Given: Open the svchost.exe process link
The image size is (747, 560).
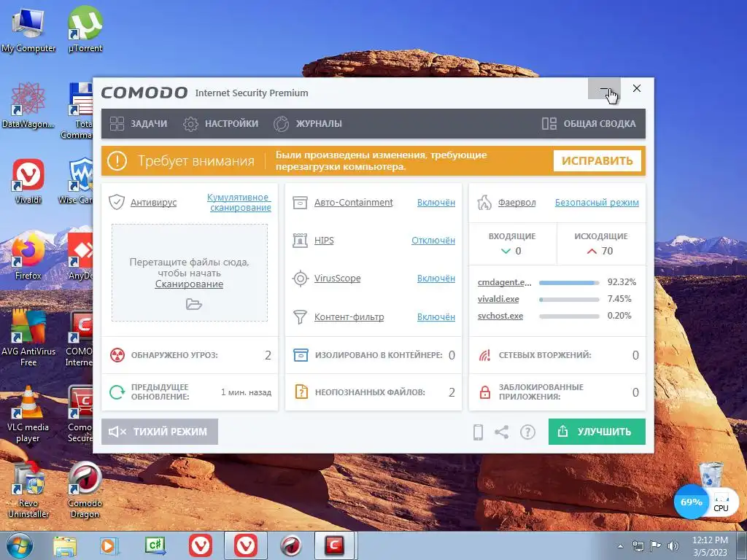Looking at the screenshot, I should pyautogui.click(x=500, y=316).
